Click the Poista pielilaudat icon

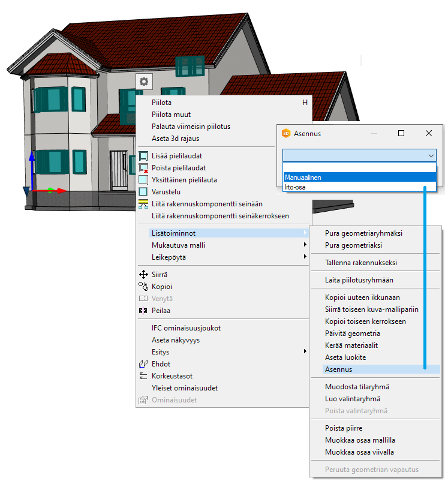point(143,168)
